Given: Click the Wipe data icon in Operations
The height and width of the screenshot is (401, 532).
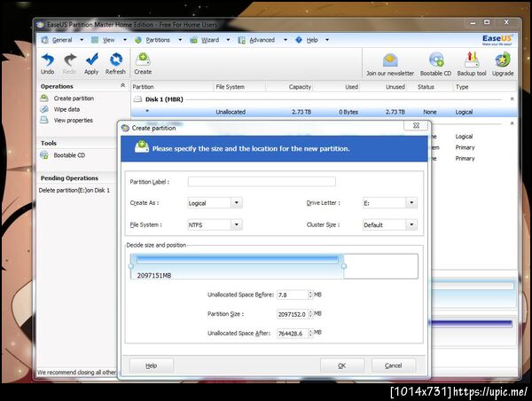Looking at the screenshot, I should [x=44, y=109].
